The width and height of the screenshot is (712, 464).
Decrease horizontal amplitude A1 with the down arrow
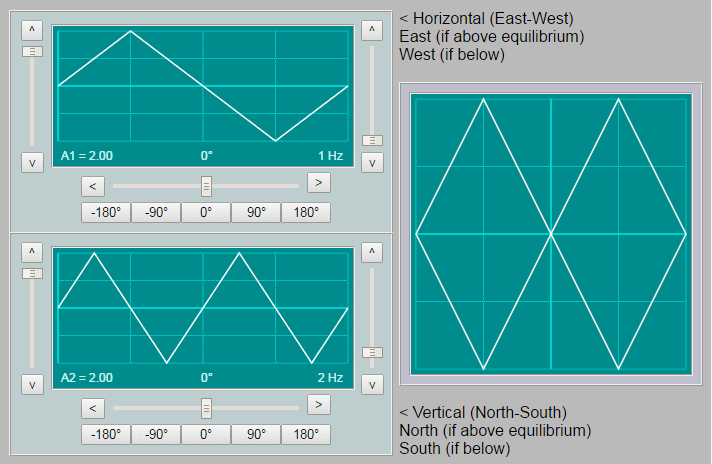tap(32, 163)
